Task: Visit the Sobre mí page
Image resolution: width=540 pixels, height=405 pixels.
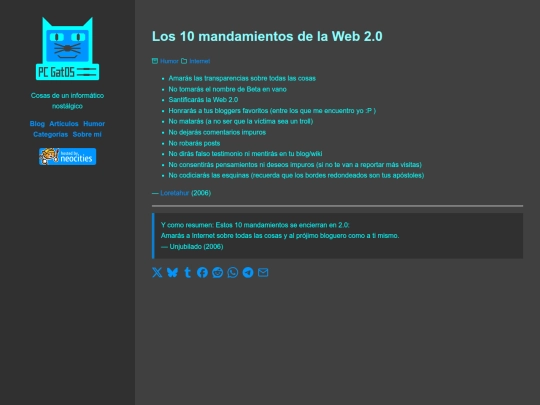Action: [87, 134]
